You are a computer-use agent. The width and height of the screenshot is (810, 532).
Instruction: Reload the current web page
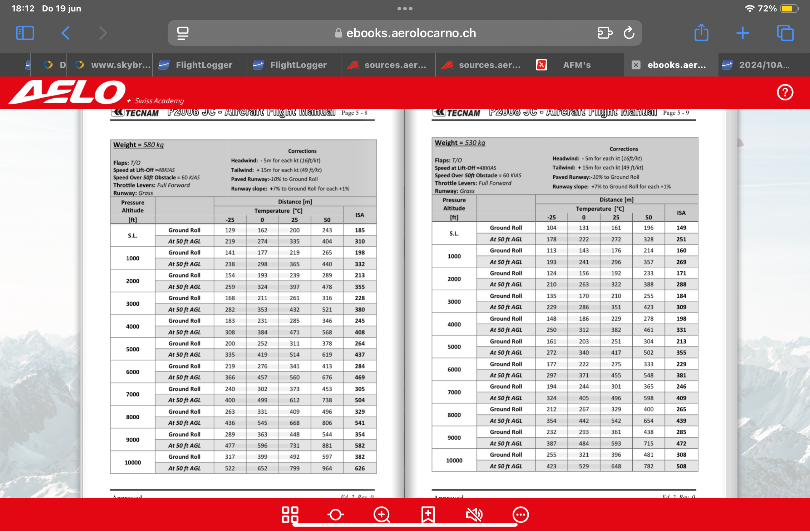tap(629, 33)
